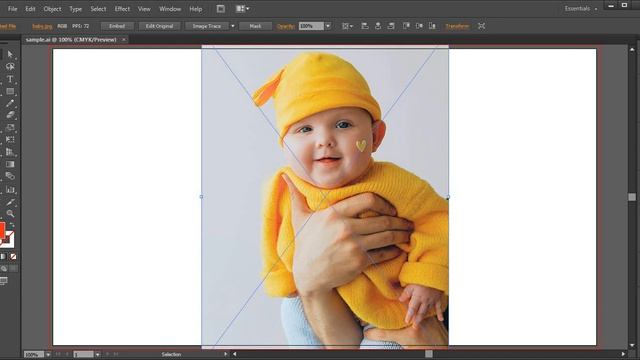Open the Effect menu

pyautogui.click(x=122, y=9)
